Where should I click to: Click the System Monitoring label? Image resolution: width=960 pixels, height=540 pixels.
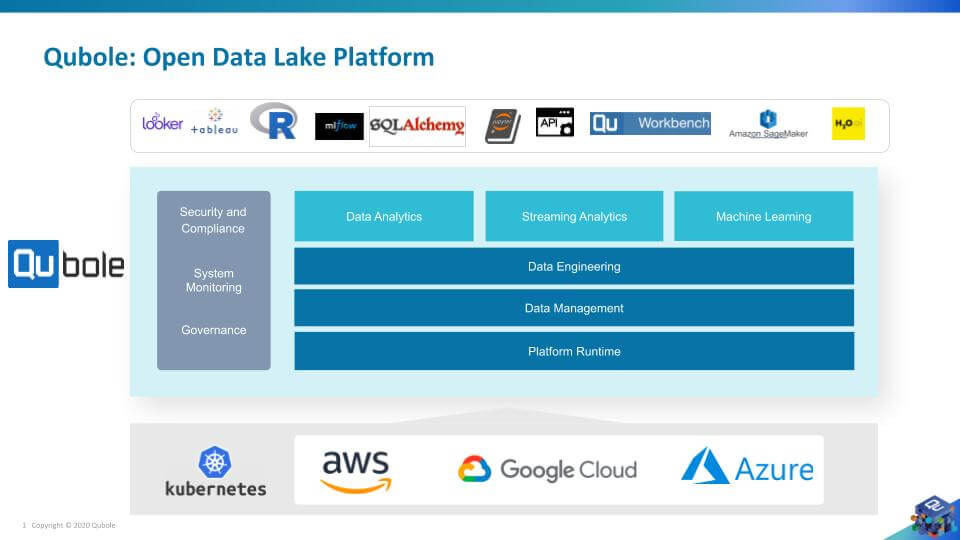(x=214, y=280)
